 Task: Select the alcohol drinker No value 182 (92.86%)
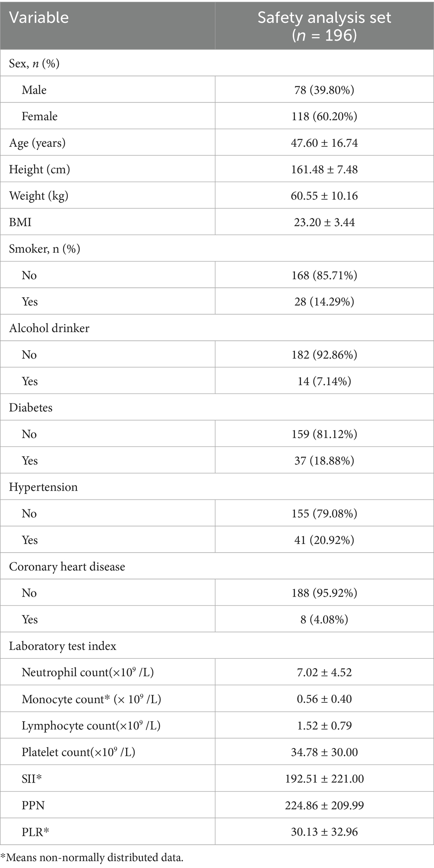(x=324, y=355)
